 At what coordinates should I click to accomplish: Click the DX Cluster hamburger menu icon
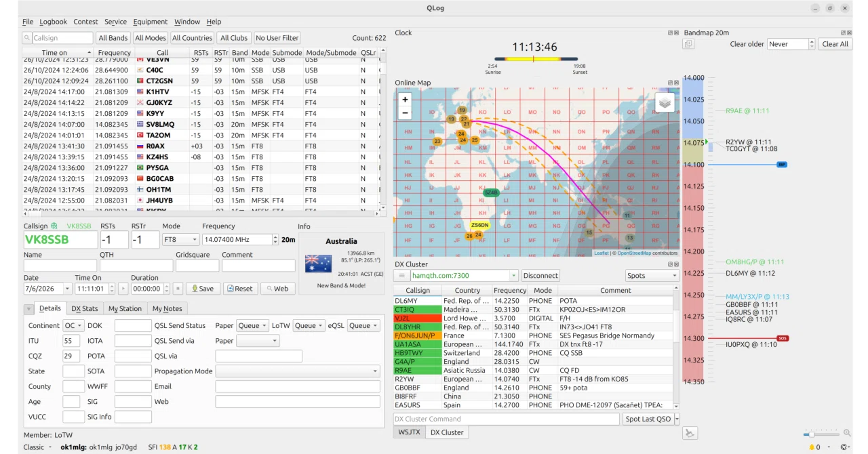(402, 276)
